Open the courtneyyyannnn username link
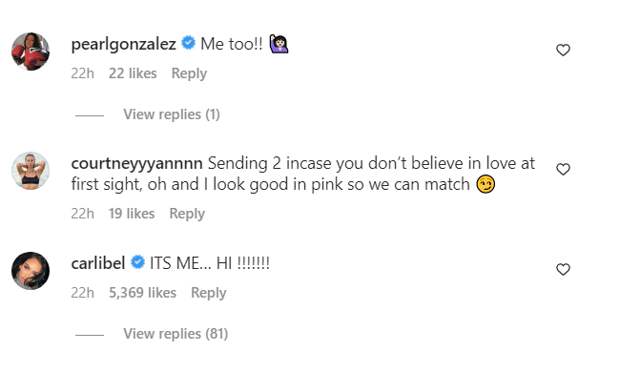Viewport: 620px width, 372px height. 137,164
